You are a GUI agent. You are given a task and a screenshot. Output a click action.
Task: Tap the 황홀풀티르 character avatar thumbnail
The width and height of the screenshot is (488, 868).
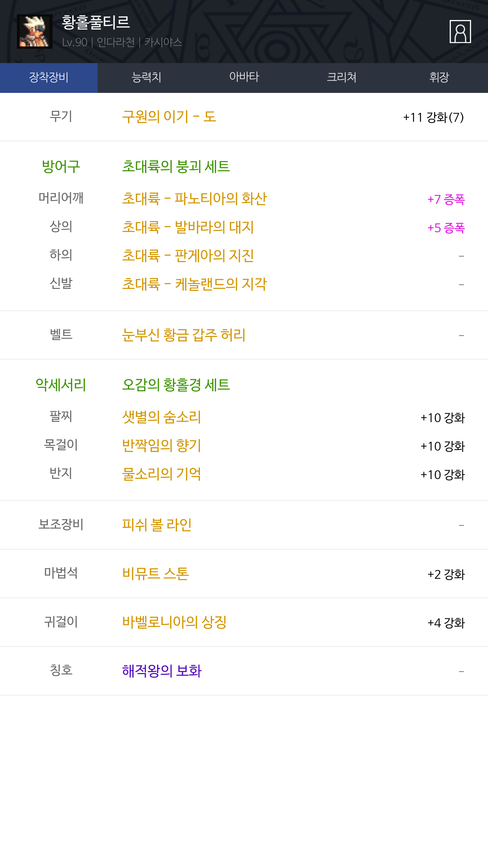(35, 32)
